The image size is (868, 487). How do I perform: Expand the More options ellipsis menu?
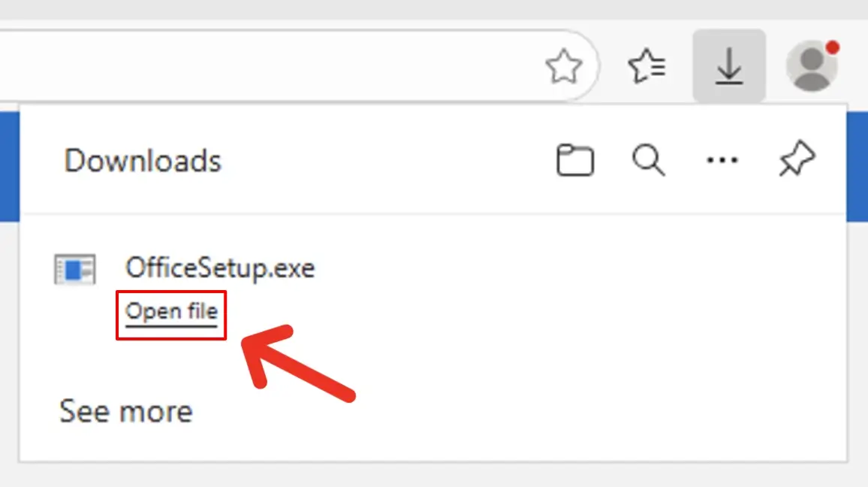(722, 161)
